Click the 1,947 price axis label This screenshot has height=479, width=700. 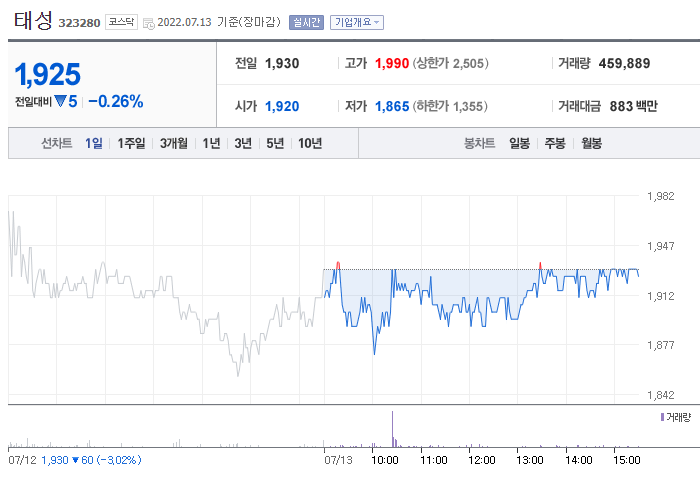coord(661,246)
